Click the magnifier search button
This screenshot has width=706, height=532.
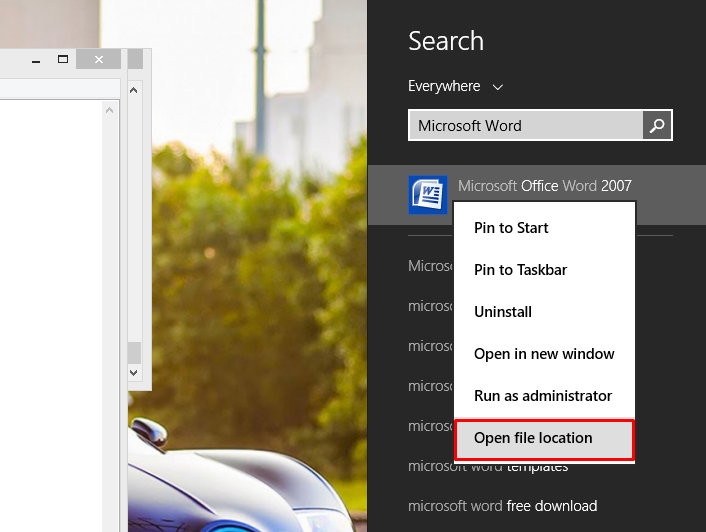(657, 125)
